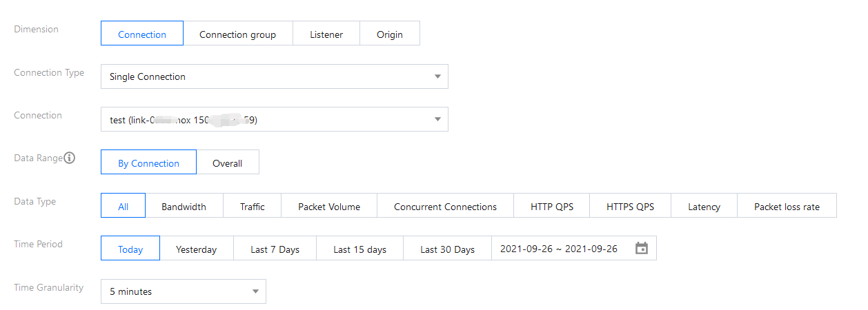The width and height of the screenshot is (868, 310).
Task: Select HTTPS QPS data type
Action: pos(630,206)
